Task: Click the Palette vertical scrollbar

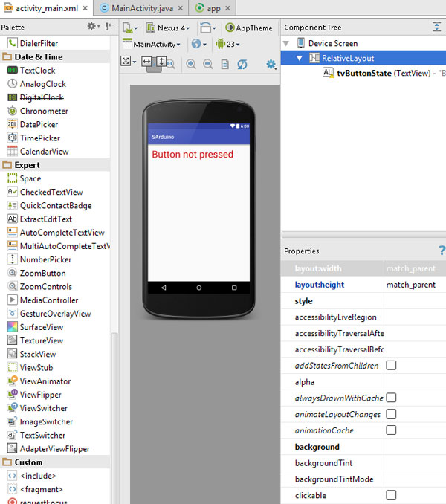Action: [114, 418]
